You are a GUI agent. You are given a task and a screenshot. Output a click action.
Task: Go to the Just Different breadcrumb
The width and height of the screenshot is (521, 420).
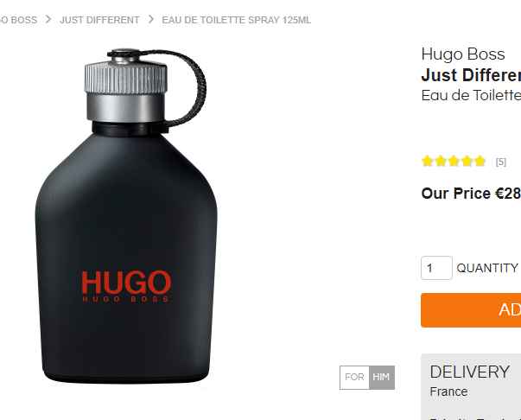99,20
